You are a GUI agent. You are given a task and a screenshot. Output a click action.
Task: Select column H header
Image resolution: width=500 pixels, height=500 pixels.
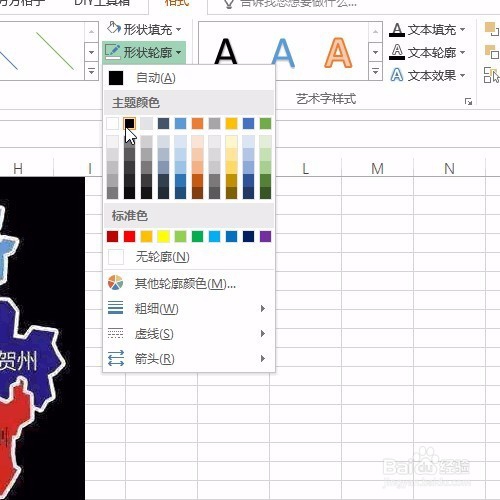tap(18, 169)
